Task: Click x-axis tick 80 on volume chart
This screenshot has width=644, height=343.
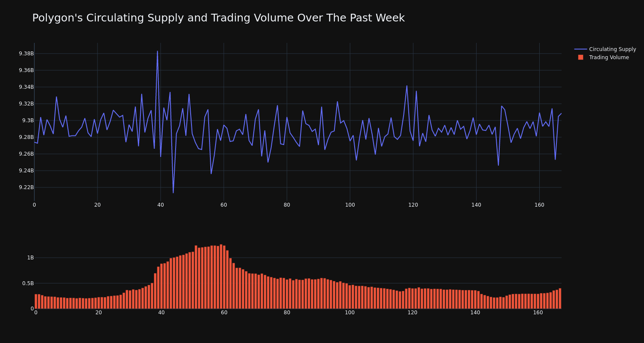Action: pyautogui.click(x=287, y=313)
